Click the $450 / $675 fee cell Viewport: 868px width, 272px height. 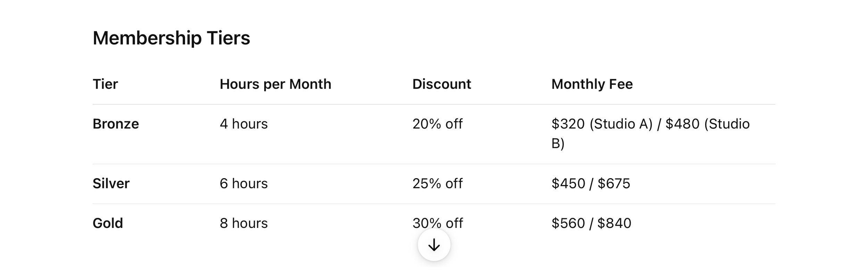pyautogui.click(x=591, y=183)
